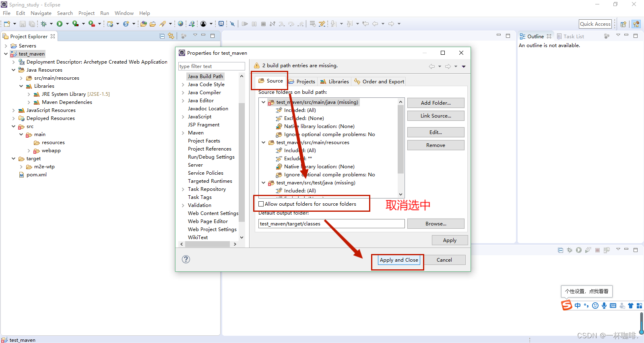Click the Save toolbar icon
This screenshot has height=343, width=644.
click(23, 24)
